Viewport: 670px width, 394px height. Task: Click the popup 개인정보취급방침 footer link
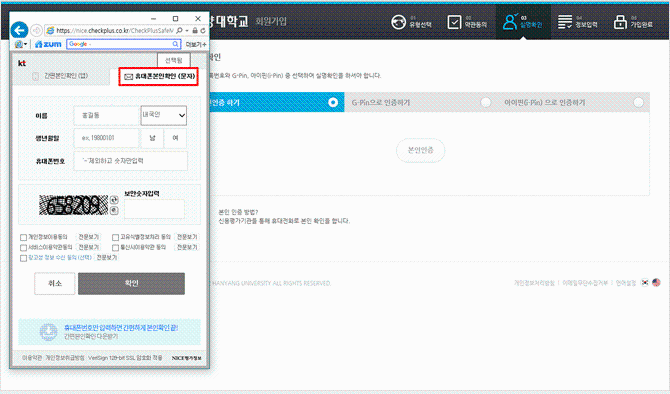click(65, 358)
